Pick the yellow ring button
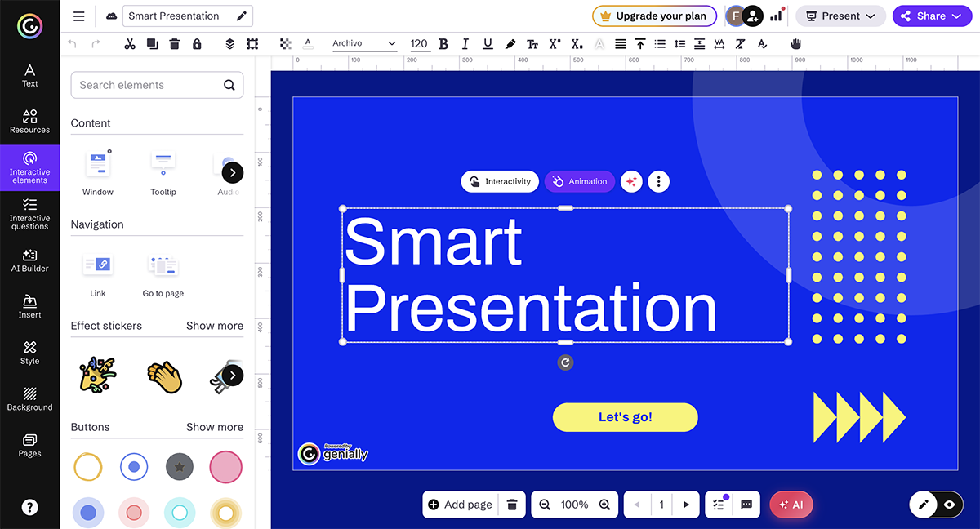Viewport: 980px width, 529px height. tap(88, 467)
